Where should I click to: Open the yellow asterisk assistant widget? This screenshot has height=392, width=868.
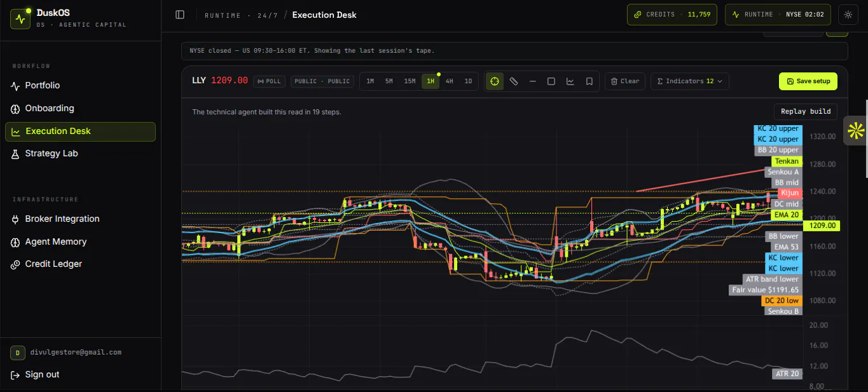point(855,131)
